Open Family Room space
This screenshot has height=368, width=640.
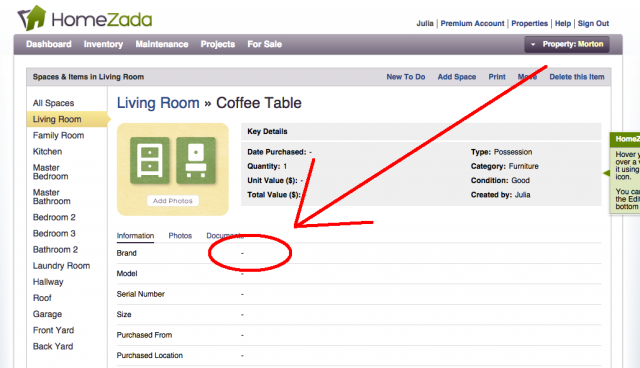(58, 135)
